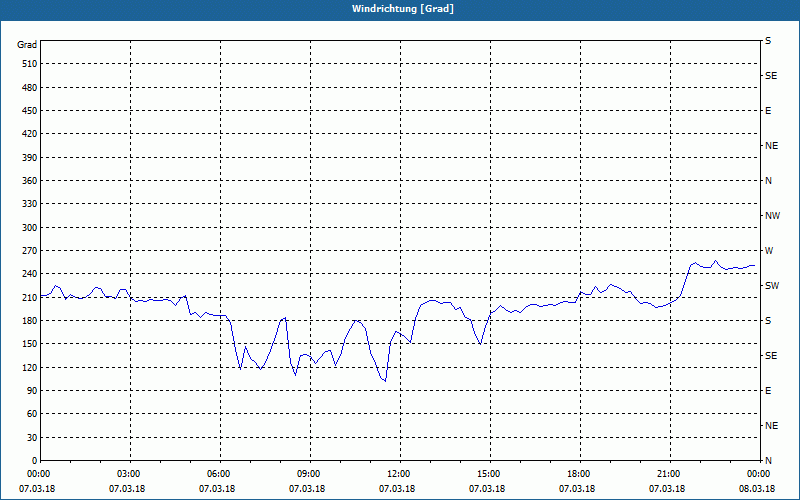800x500 pixels.
Task: Click the N compass label level with 360
Action: pos(768,181)
